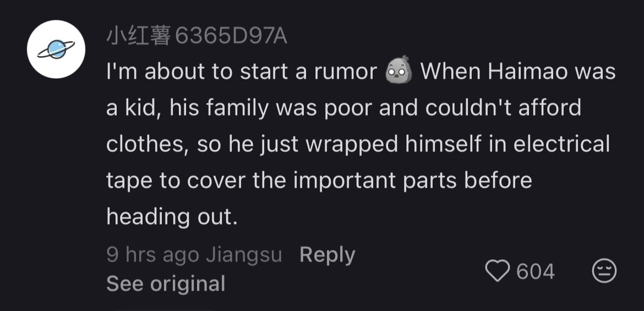
Task: Reply to the Haimao rumor comment
Action: (x=328, y=255)
